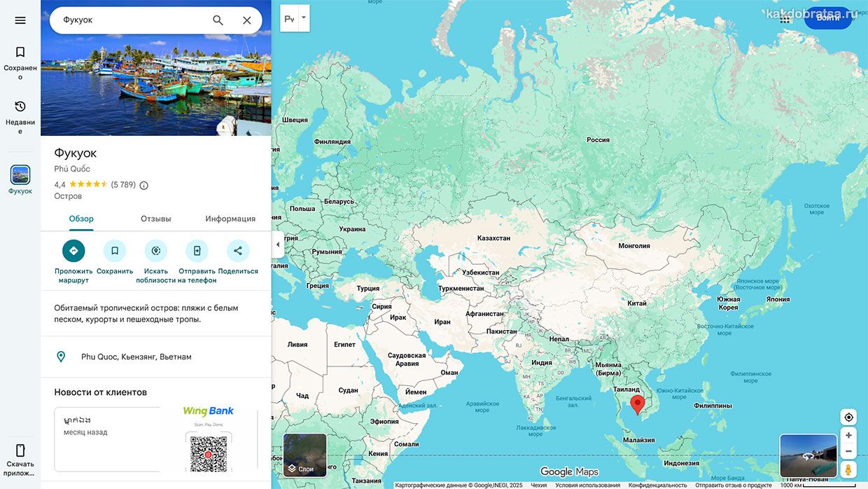The height and width of the screenshot is (489, 868).
Task: Collapse the side panel arrow
Action: (x=278, y=245)
